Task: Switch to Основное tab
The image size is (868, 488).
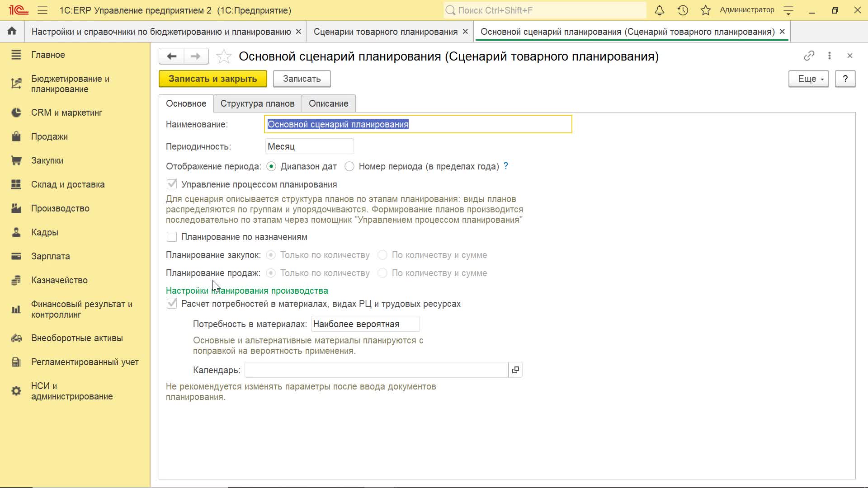Action: point(186,103)
